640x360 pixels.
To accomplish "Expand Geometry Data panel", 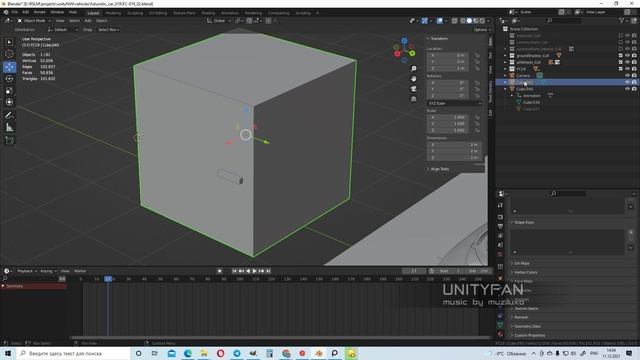I will (x=526, y=326).
